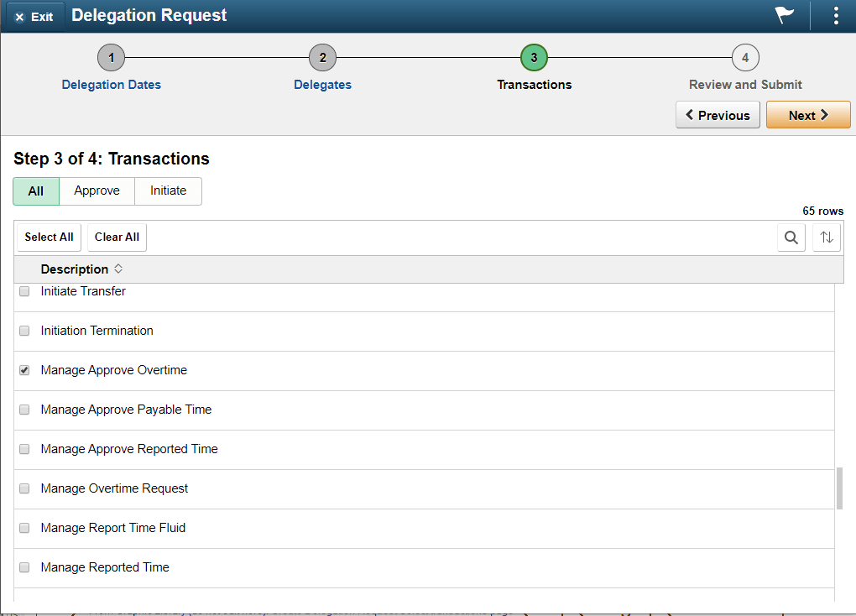Click the Clear All button
Viewport: 856px width, 616px height.
click(x=116, y=237)
